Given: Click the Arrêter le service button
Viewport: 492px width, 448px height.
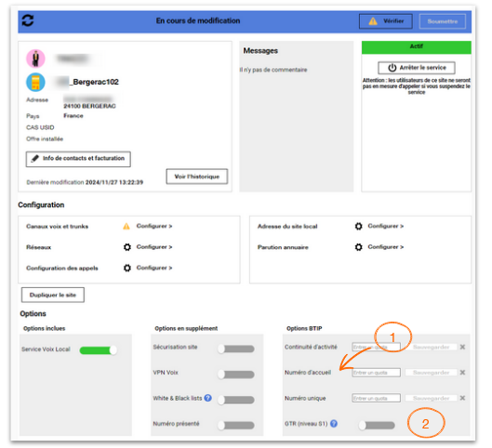Looking at the screenshot, I should pyautogui.click(x=417, y=68).
